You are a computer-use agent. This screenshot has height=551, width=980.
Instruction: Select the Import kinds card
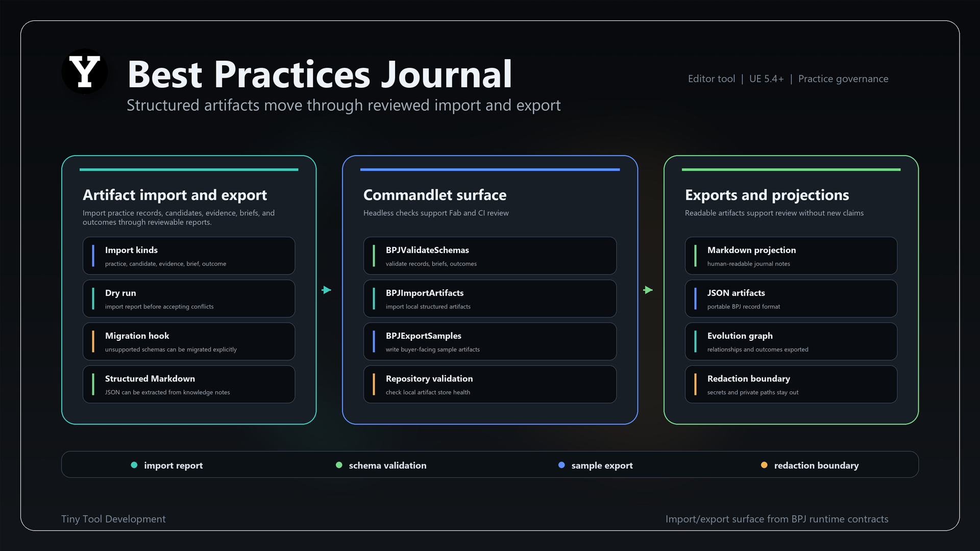189,256
